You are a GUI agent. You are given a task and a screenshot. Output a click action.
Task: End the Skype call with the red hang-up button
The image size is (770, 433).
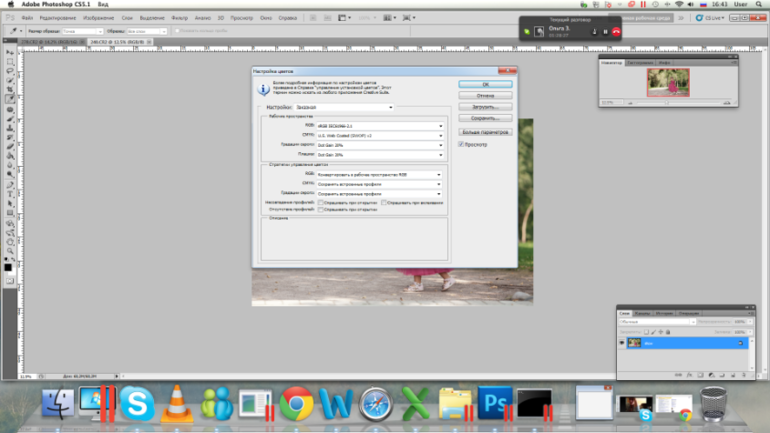617,32
